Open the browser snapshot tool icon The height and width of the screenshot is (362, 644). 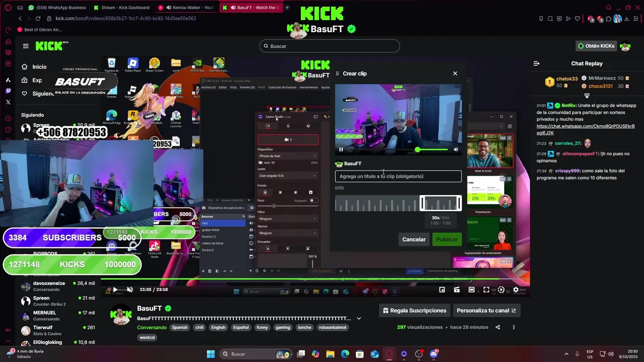550,19
